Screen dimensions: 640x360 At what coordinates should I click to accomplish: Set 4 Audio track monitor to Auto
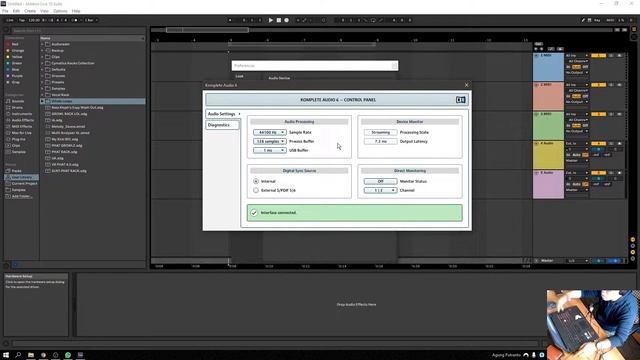576,155
